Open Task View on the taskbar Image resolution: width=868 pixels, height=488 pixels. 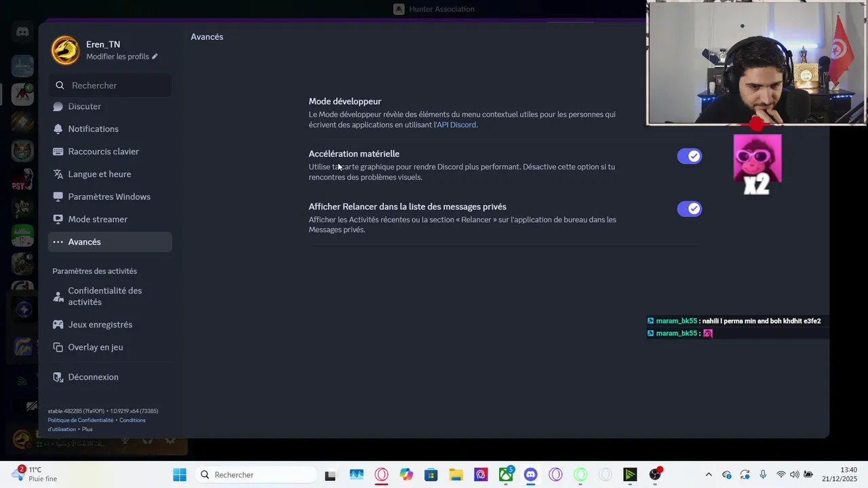[x=330, y=475]
